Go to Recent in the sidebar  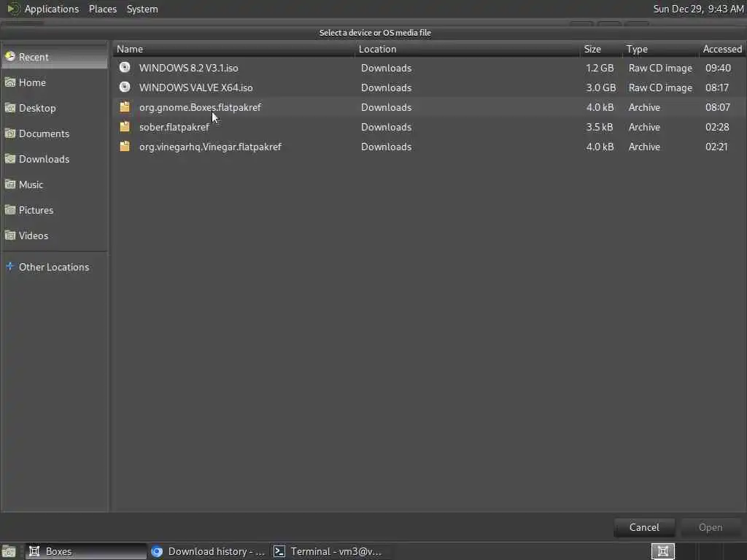(x=54, y=57)
